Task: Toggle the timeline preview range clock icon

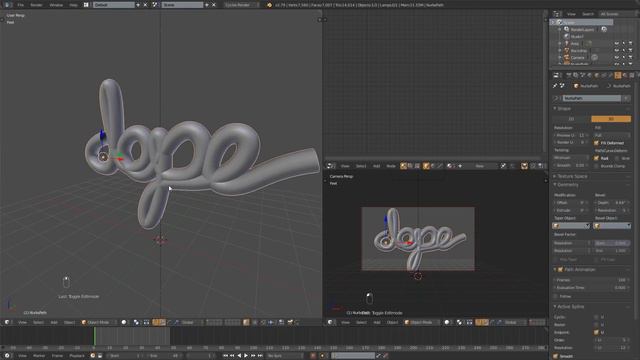Action: [93, 356]
